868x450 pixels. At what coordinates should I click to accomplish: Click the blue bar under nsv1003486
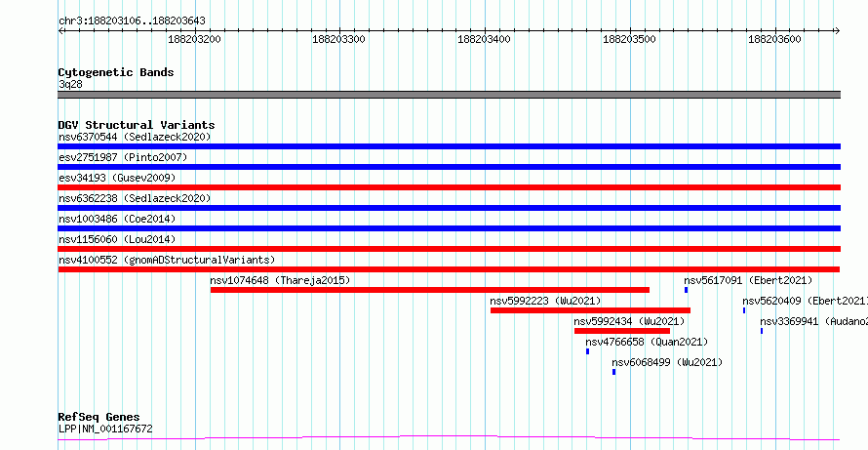(x=449, y=228)
